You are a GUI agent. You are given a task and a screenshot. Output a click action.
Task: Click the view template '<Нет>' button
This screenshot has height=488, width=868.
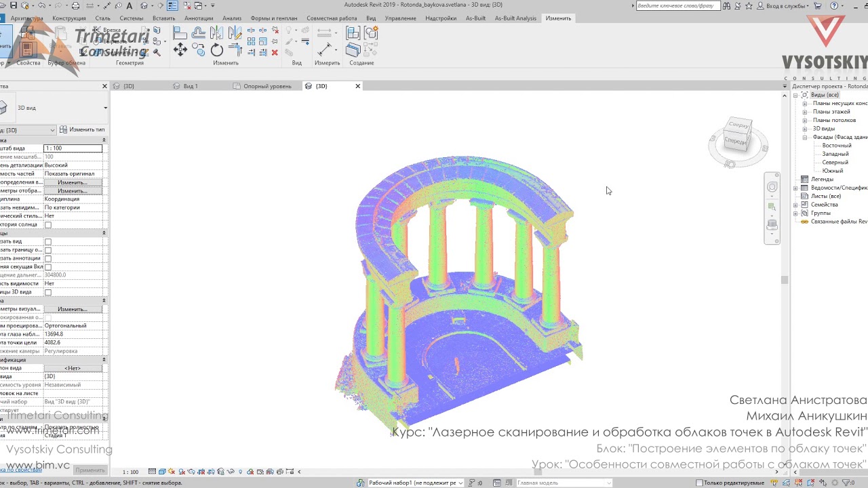[73, 369]
